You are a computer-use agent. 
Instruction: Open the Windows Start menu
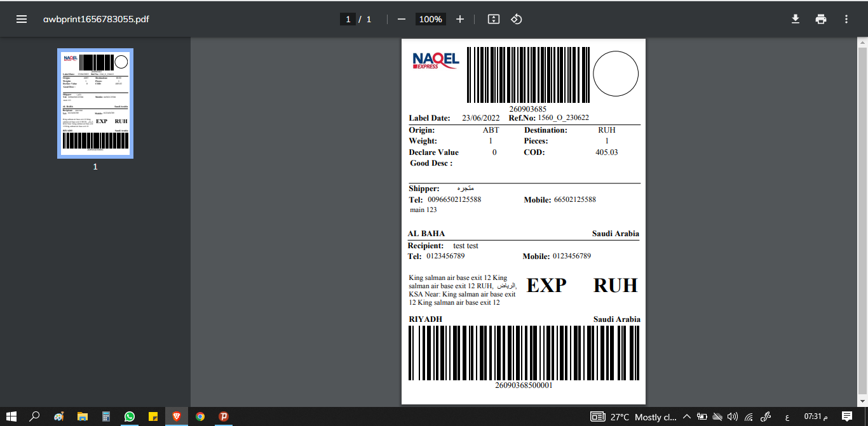pyautogui.click(x=11, y=416)
